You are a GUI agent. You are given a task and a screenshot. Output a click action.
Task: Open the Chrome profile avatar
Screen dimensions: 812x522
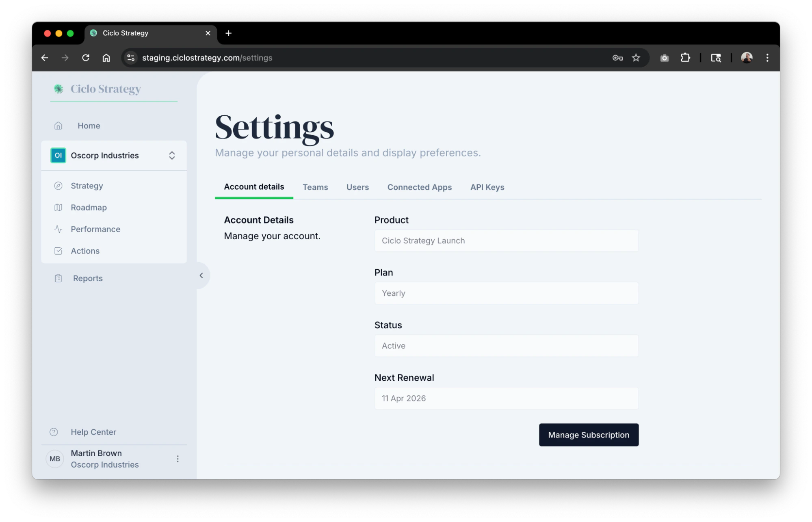(x=747, y=58)
